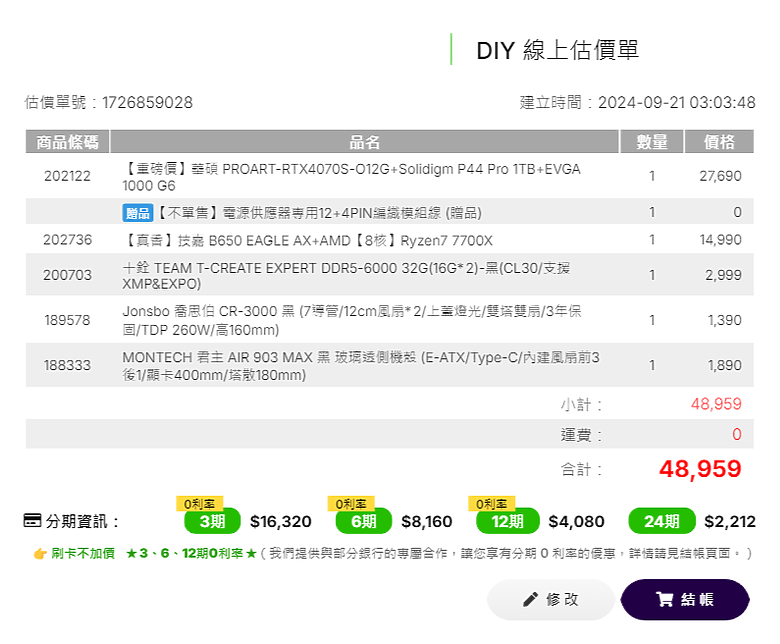Select the 12期 installment badge

coord(507,521)
